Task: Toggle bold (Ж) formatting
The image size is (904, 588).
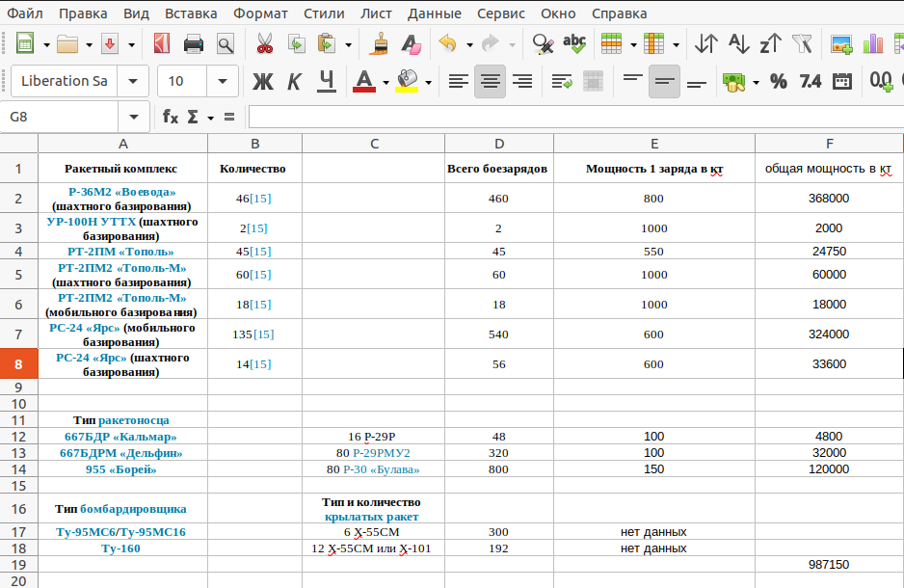Action: coord(262,81)
